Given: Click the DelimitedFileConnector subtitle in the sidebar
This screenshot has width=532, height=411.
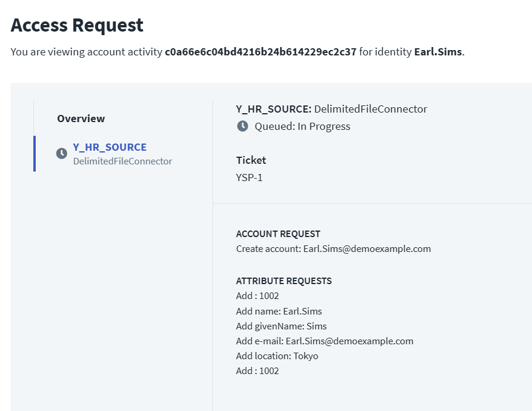Looking at the screenshot, I should 123,161.
